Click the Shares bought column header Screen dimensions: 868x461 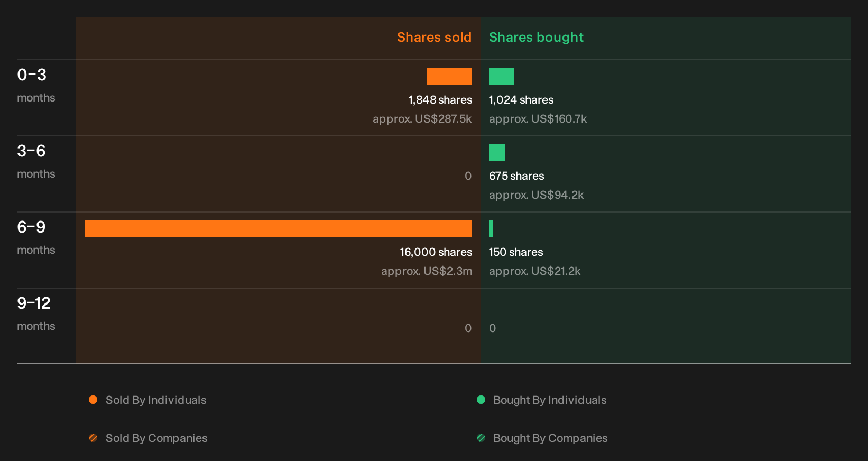(536, 38)
